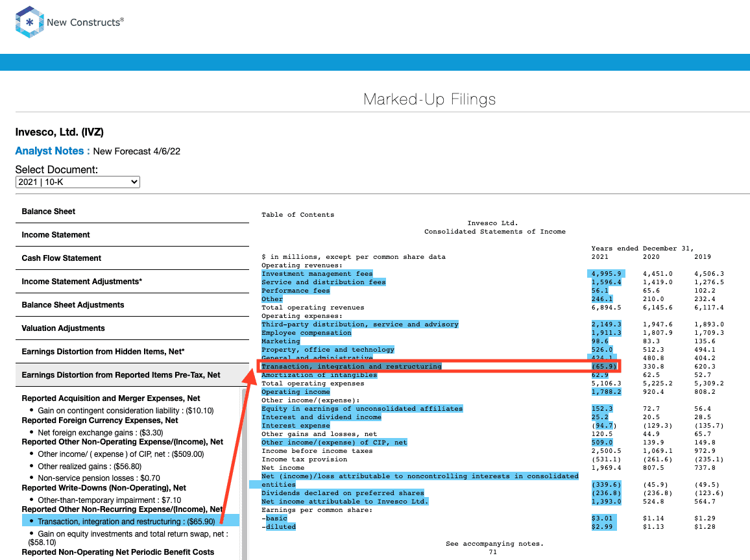Select highlighted Transaction, integration and restructuring list item
750x560 pixels.
pos(130,522)
